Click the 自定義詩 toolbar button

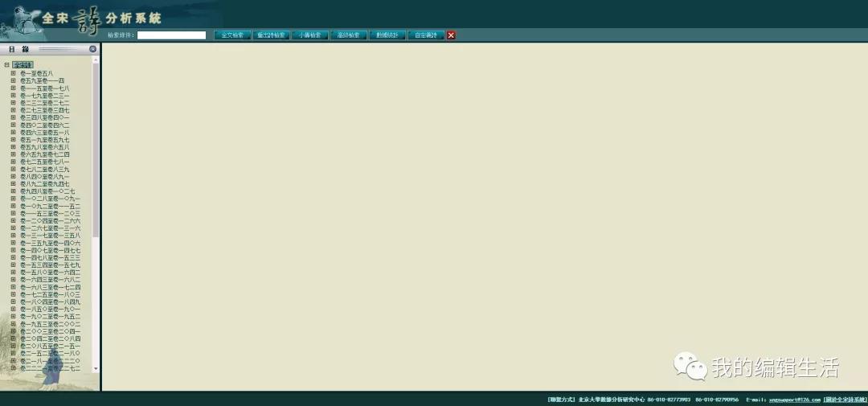click(426, 35)
